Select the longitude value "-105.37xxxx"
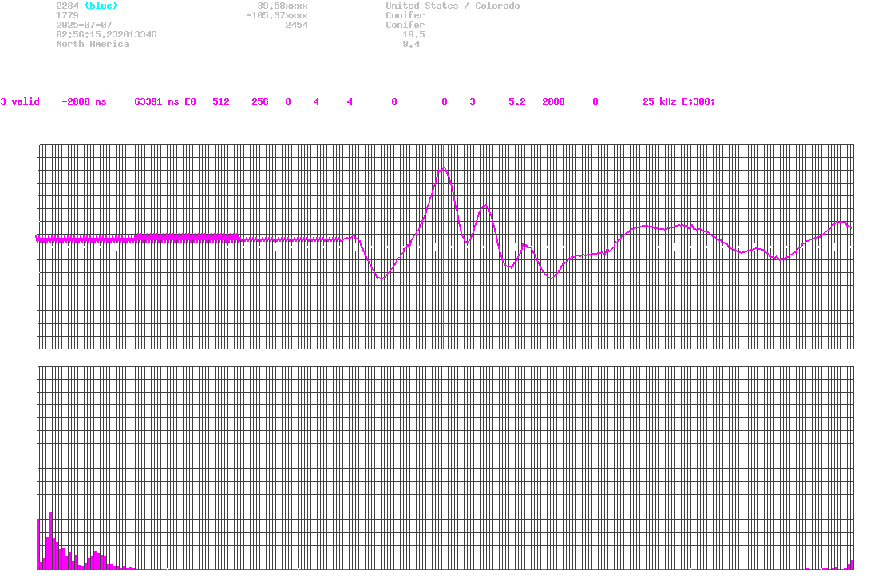The height and width of the screenshot is (588, 874). pyautogui.click(x=277, y=15)
